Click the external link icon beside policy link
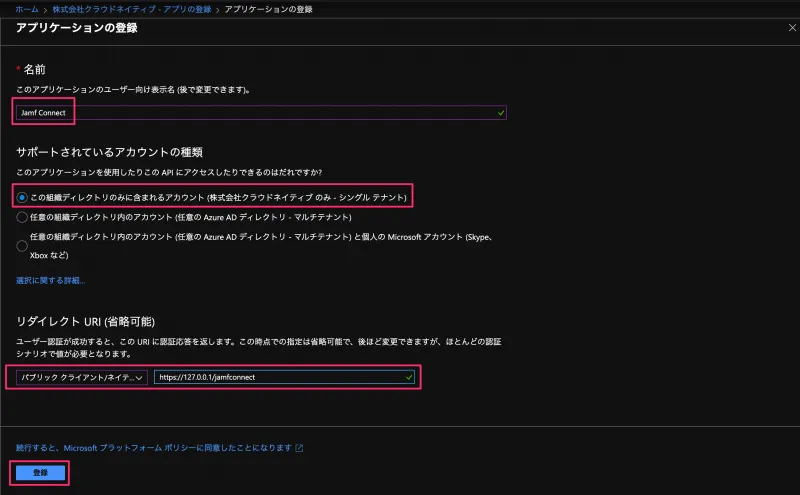Image resolution: width=800 pixels, height=495 pixels. [299, 448]
